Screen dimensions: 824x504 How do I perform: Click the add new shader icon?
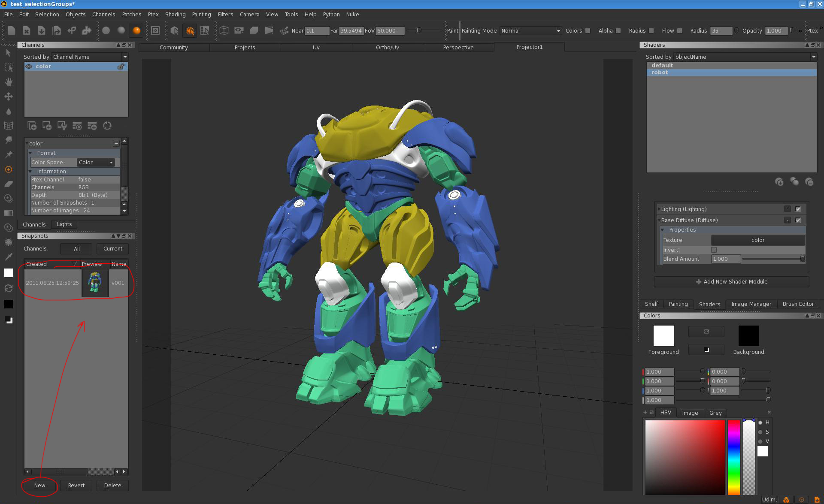(x=779, y=182)
